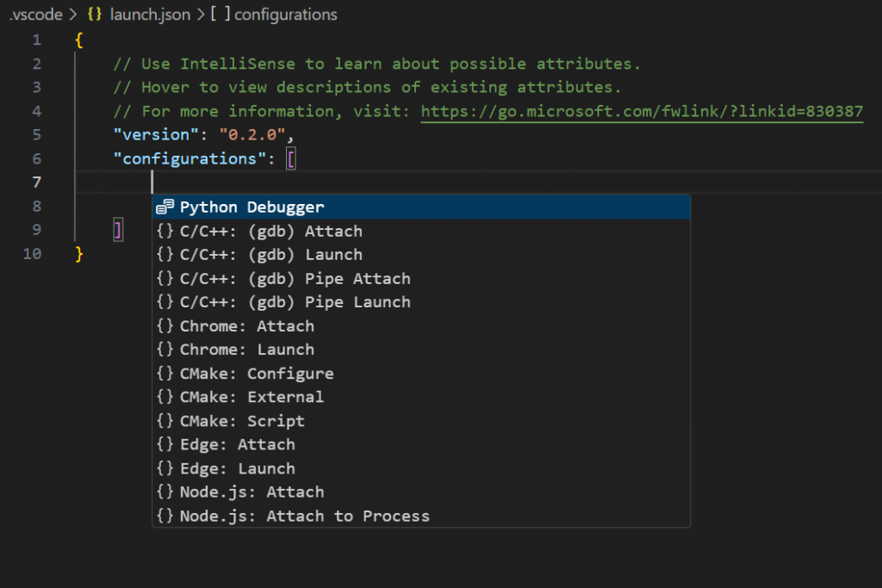Image resolution: width=882 pixels, height=588 pixels.
Task: Select C/C++: (gdb) Pipe Attach
Action: click(295, 279)
